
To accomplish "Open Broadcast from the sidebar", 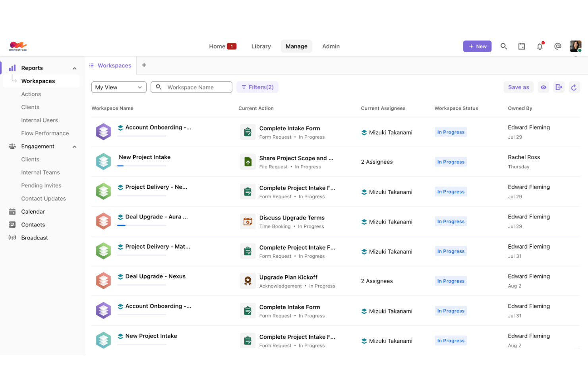I will click(35, 238).
